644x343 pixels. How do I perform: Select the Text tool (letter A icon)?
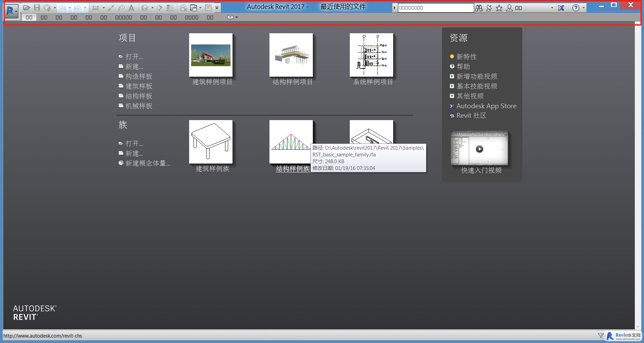tap(132, 7)
